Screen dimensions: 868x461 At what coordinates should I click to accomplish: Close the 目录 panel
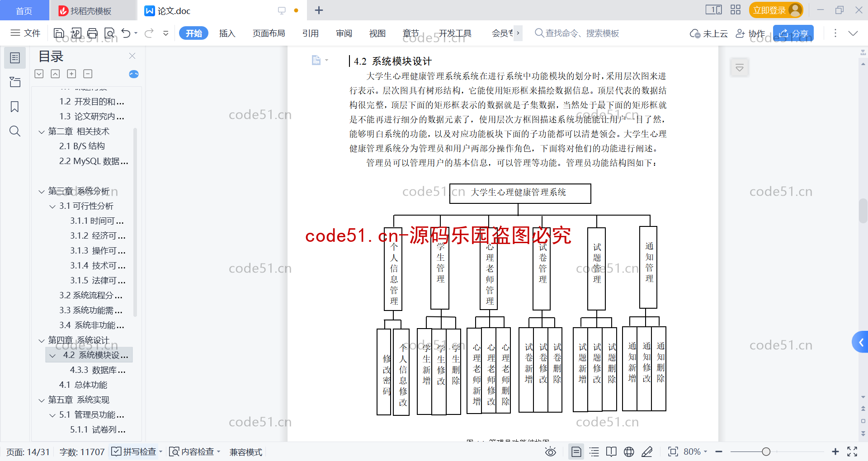132,56
